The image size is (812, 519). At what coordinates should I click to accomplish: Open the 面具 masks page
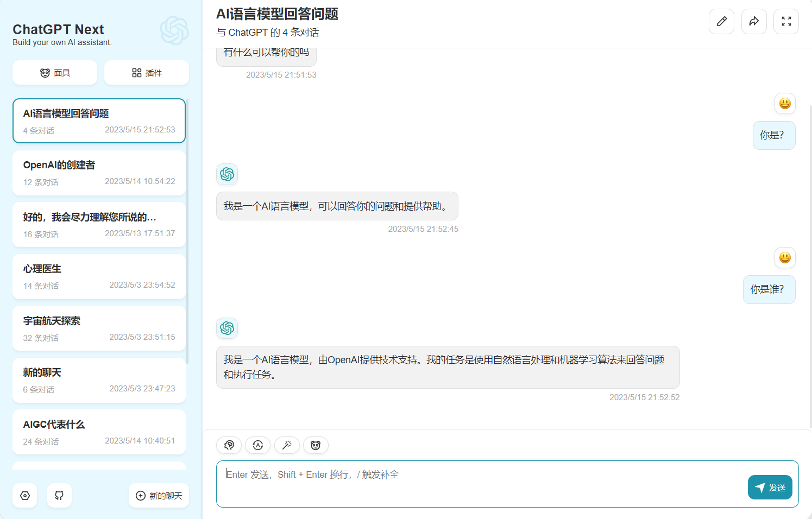[55, 73]
